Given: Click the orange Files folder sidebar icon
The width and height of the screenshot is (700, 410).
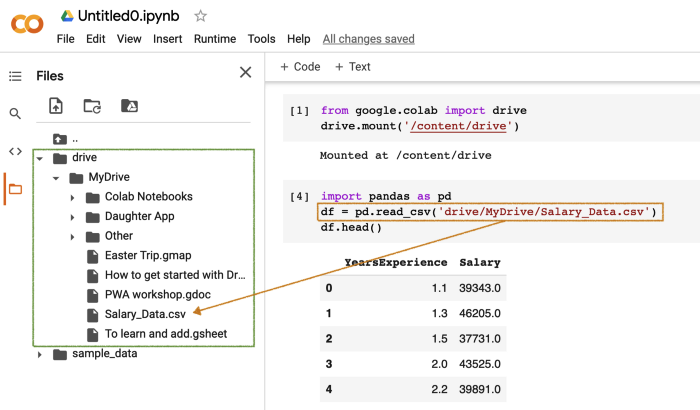Looking at the screenshot, I should click(x=15, y=189).
